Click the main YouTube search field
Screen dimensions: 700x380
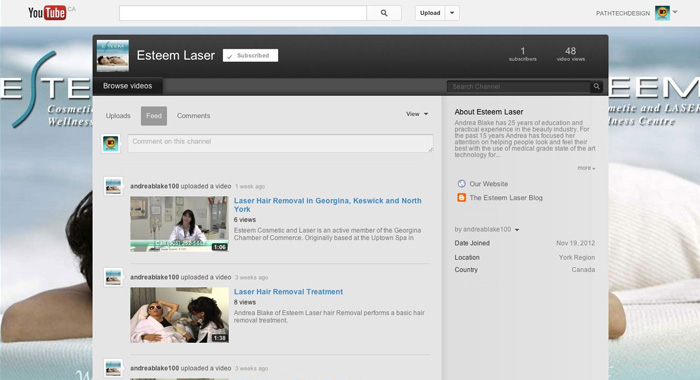click(x=243, y=13)
